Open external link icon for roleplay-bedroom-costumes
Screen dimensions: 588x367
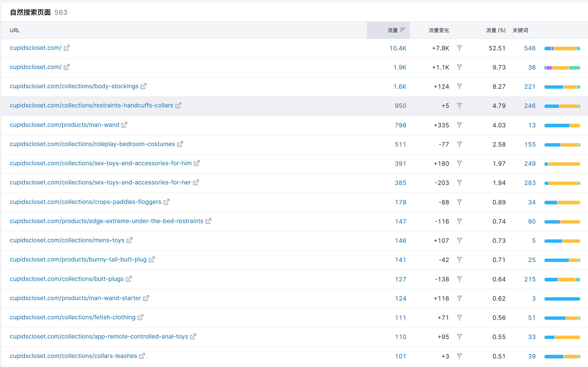click(x=180, y=144)
